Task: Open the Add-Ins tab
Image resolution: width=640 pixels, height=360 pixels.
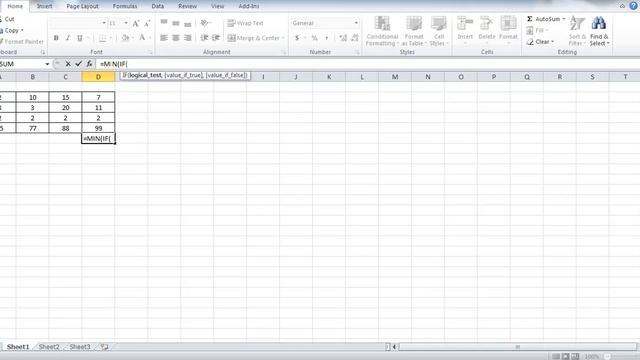Action: pyautogui.click(x=249, y=6)
